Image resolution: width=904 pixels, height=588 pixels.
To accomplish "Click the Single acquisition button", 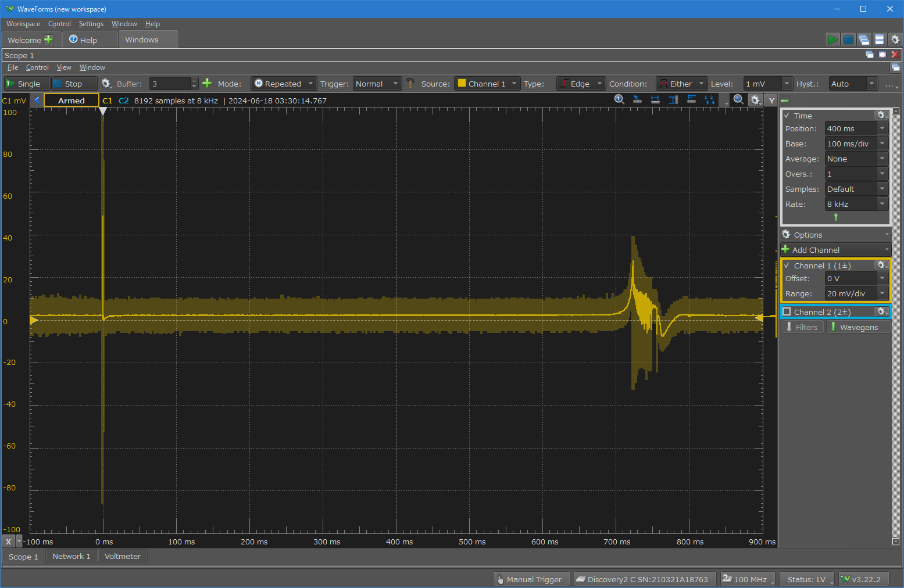I will pos(27,84).
